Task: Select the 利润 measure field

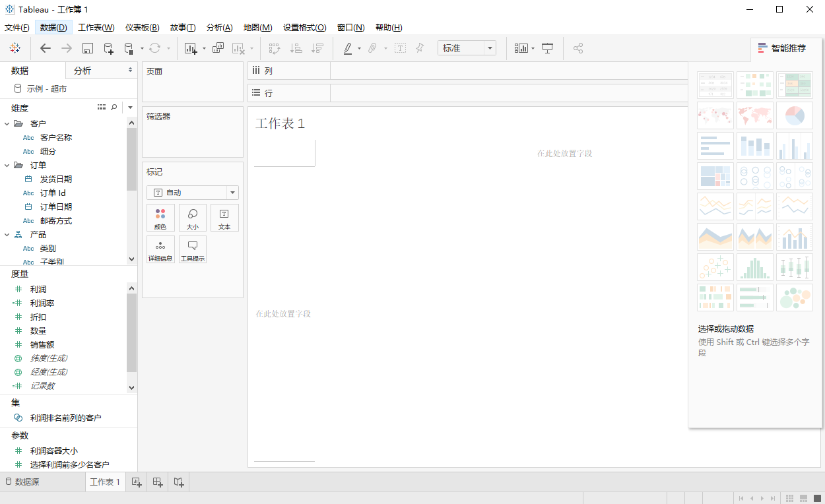Action: point(38,290)
